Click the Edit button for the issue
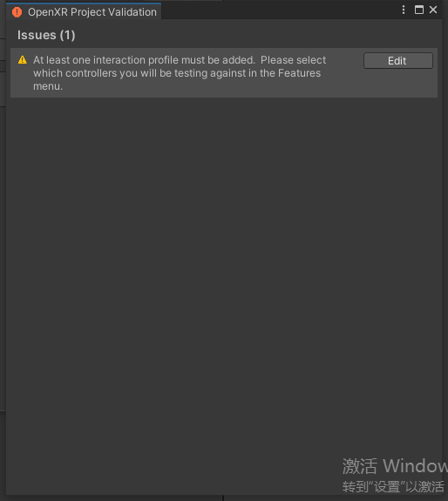448x501 pixels. pyautogui.click(x=398, y=61)
